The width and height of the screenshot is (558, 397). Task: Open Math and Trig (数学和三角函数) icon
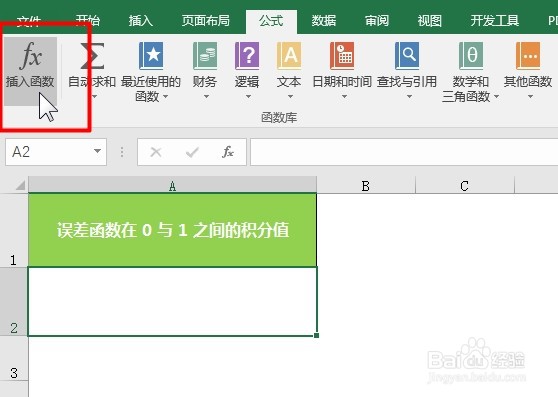coord(471,56)
